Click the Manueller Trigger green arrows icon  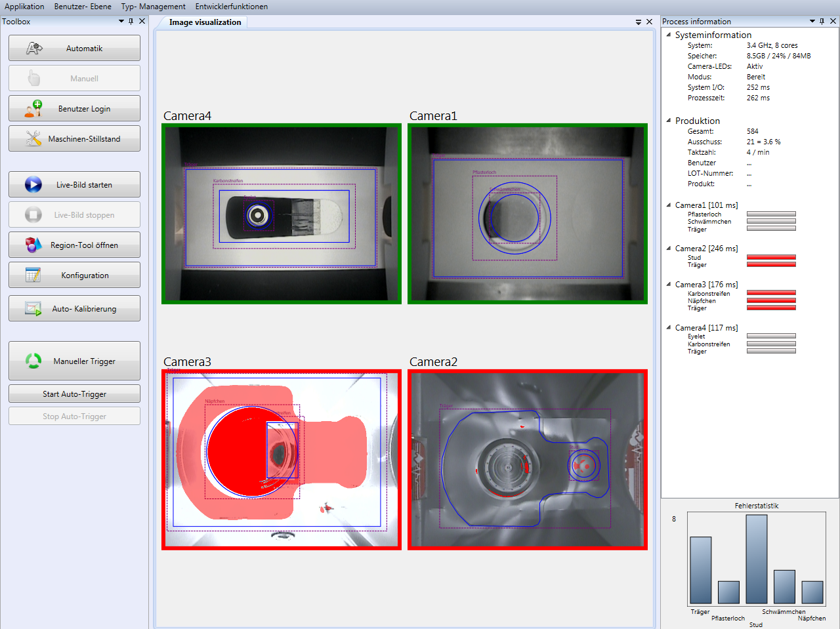click(x=33, y=361)
